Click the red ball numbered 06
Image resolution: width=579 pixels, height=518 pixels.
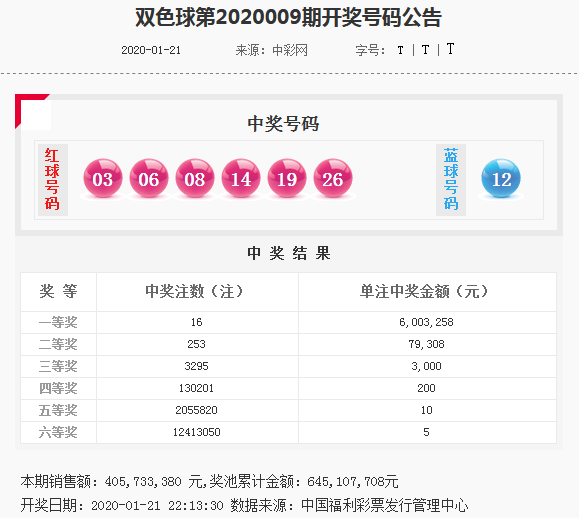(149, 178)
